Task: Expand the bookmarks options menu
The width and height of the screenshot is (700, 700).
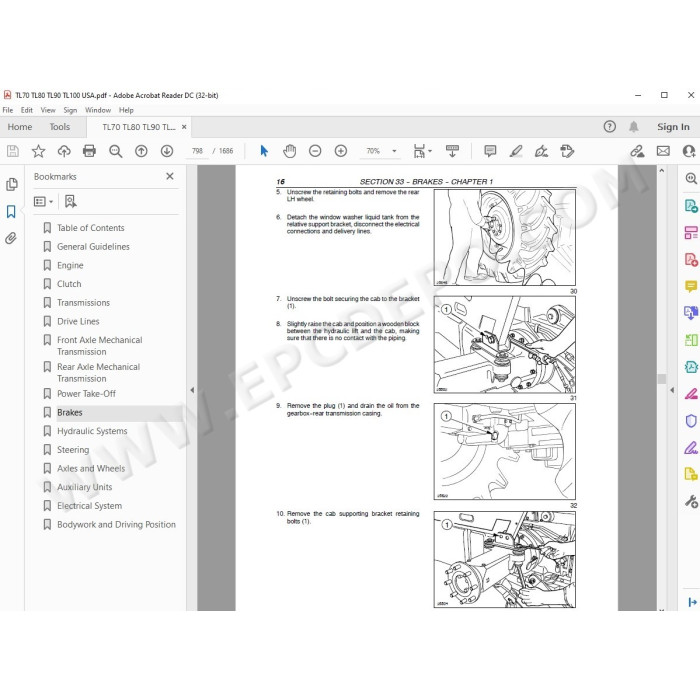Action: coord(43,202)
